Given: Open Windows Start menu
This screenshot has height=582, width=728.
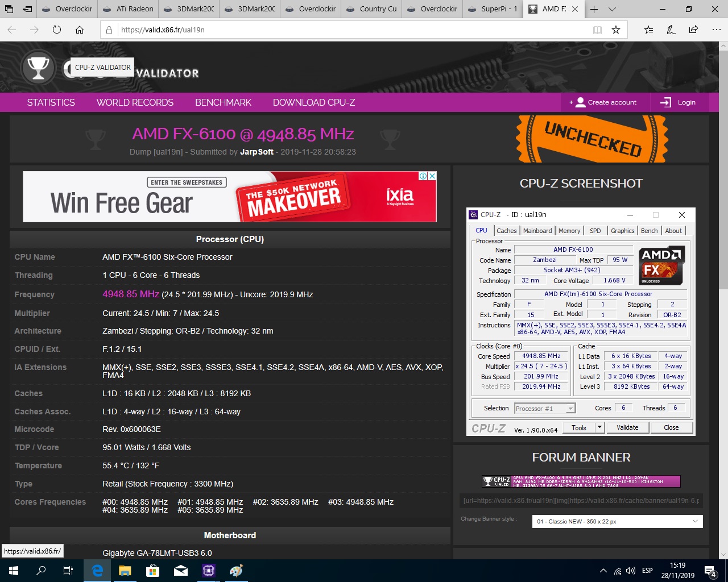Looking at the screenshot, I should [14, 571].
